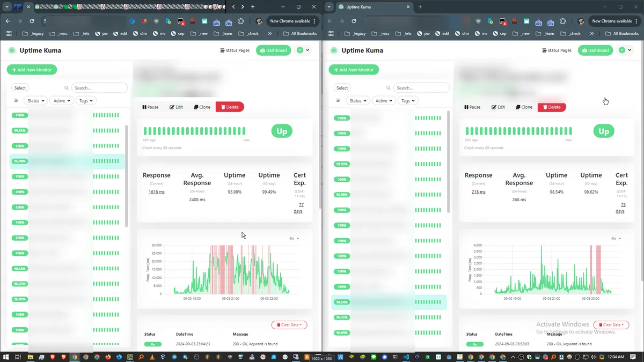The width and height of the screenshot is (644, 362).
Task: Toggle Select mode in right window's monitor list
Action: point(342,88)
